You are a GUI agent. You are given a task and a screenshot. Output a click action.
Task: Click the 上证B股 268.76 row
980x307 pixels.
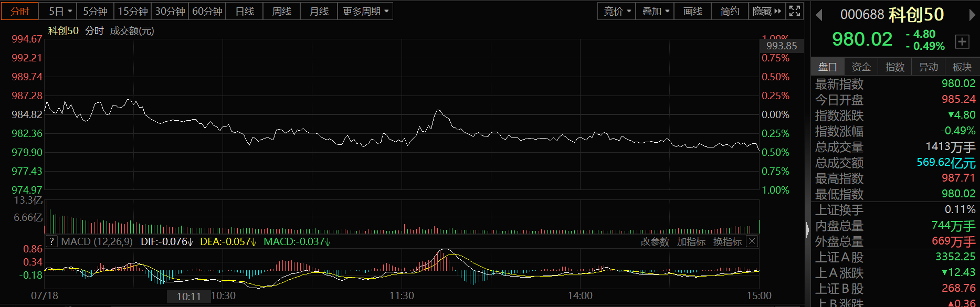[895, 289]
